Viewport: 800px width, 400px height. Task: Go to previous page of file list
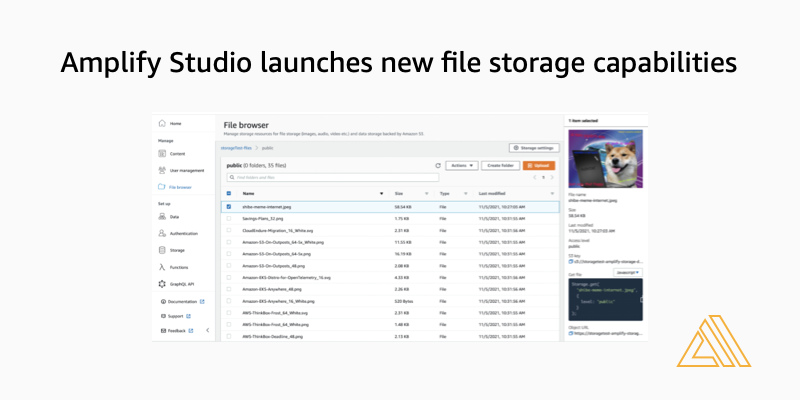(535, 178)
